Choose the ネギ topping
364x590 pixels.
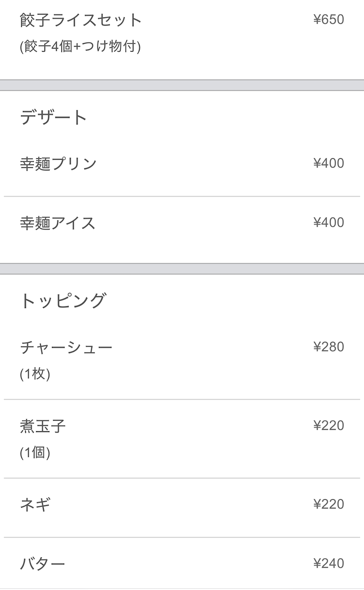[x=36, y=505]
